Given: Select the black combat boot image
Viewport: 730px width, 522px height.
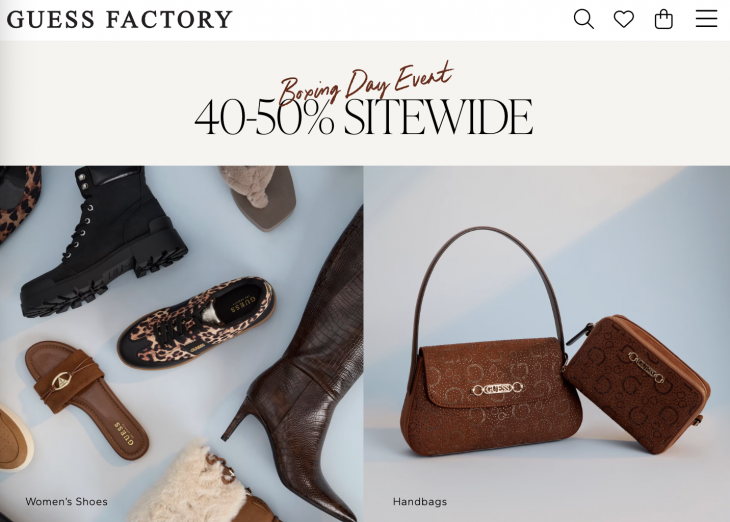Looking at the screenshot, I should click(x=105, y=243).
